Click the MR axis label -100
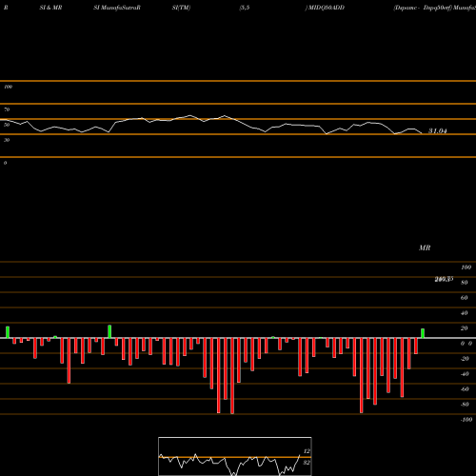Viewport: 476px width, 476px height. pyautogui.click(x=466, y=420)
